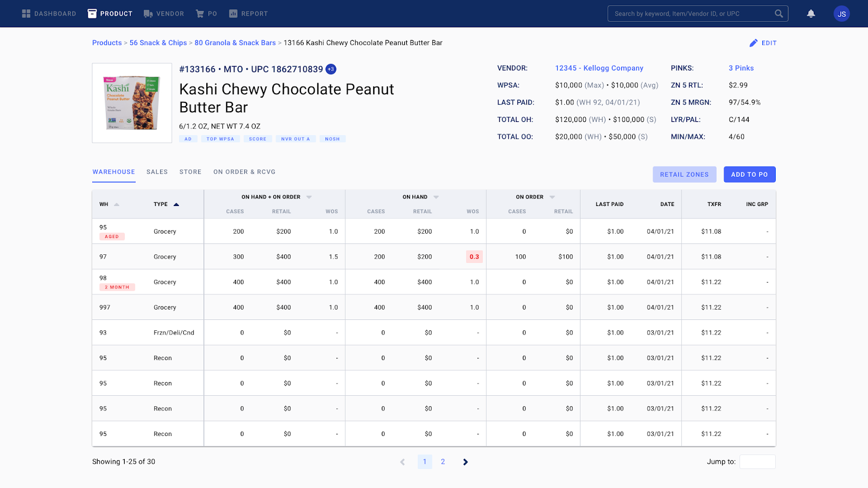Open the Dashboard menu
Screen dimensions: 868x488
coord(49,14)
